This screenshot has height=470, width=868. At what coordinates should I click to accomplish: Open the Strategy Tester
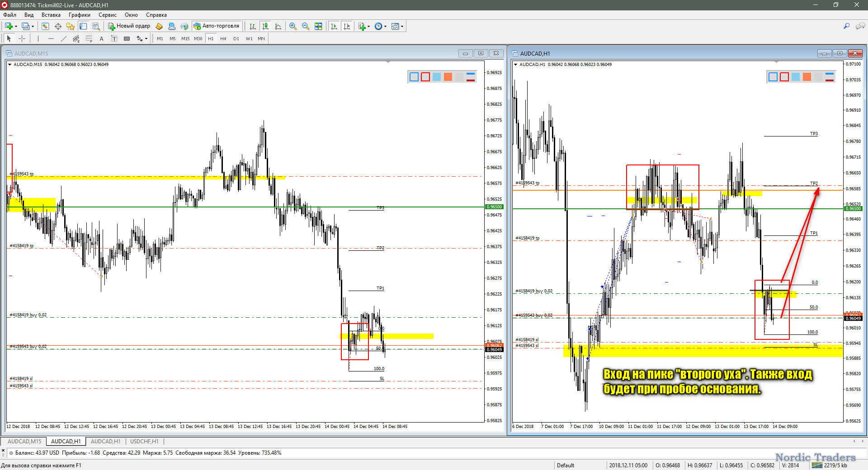point(96,26)
